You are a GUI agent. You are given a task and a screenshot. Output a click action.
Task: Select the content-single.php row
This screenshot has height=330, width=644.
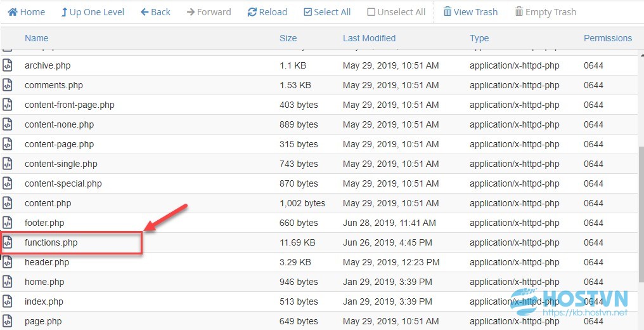click(x=319, y=164)
